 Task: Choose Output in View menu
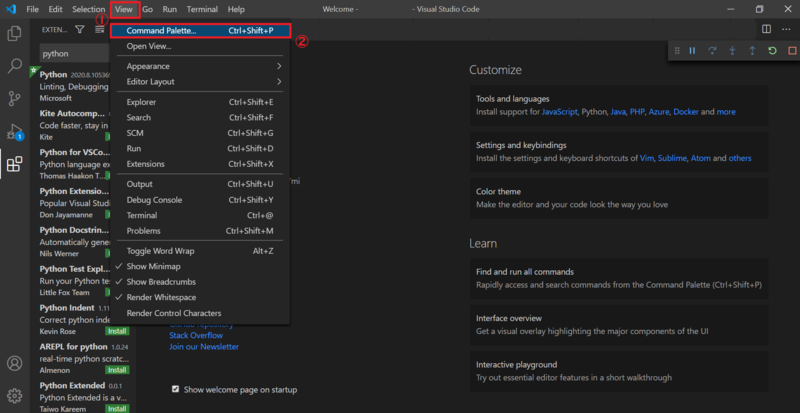(199, 184)
